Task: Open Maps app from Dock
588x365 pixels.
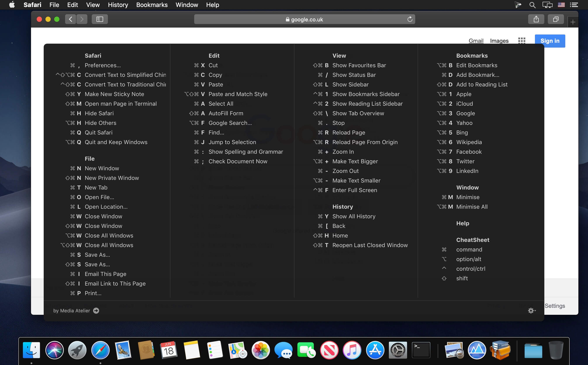Action: (236, 350)
